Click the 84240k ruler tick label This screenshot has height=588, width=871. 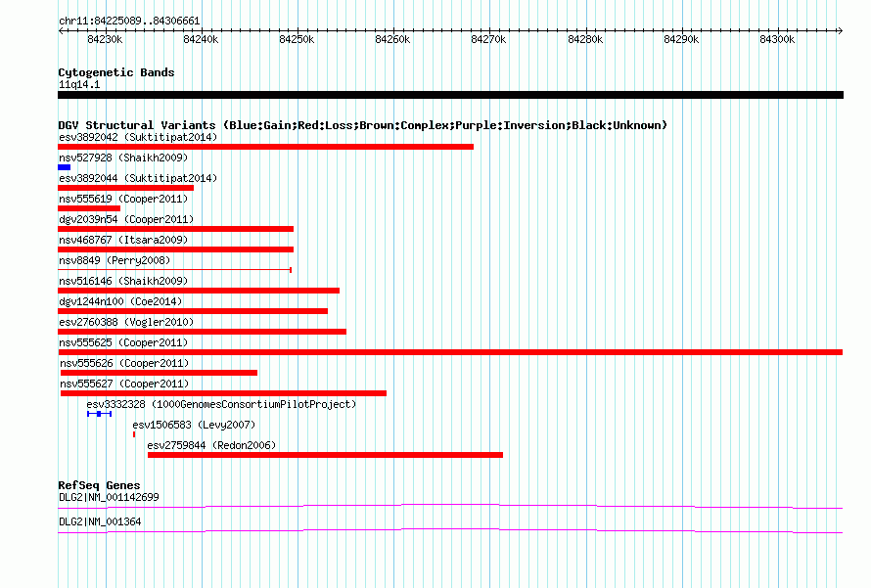pos(201,39)
